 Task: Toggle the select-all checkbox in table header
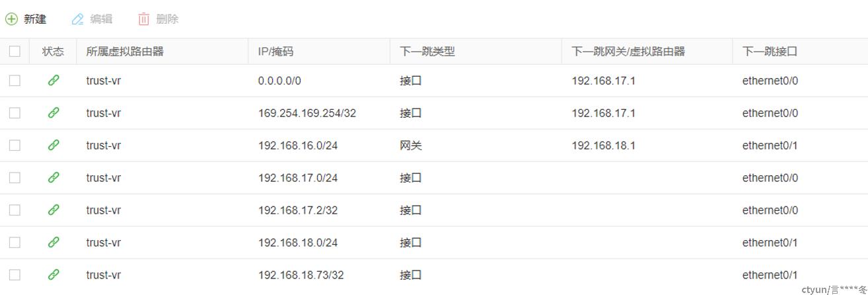click(15, 51)
